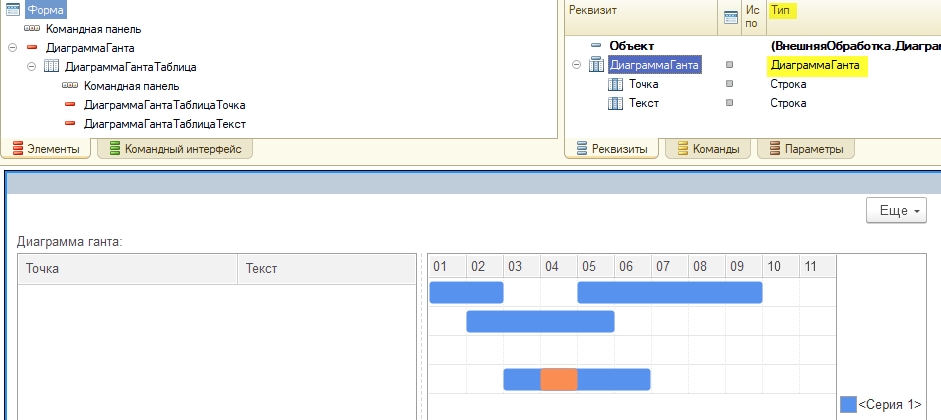Image resolution: width=941 pixels, height=420 pixels.
Task: Click the ВнешняяОбработка type value of Объект
Action: tap(855, 46)
